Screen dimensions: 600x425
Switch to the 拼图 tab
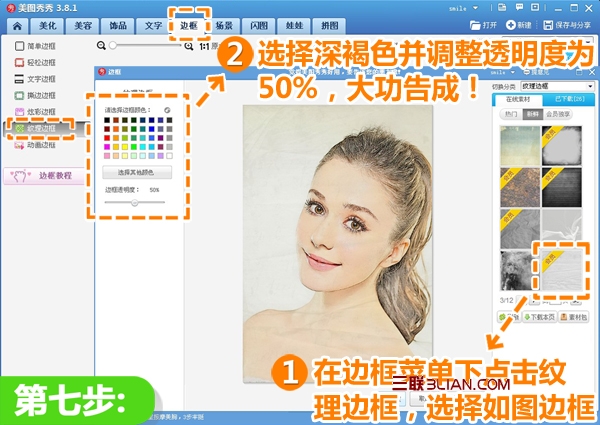coord(329,26)
